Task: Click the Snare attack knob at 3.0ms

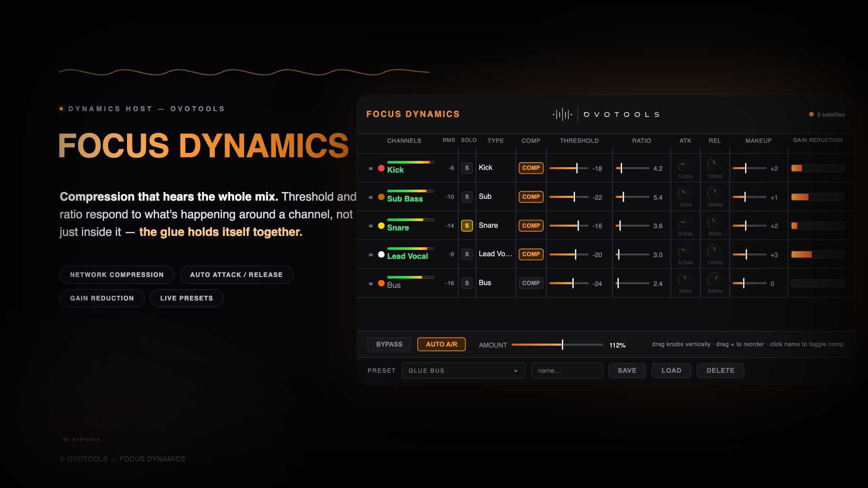Action: [685, 222]
